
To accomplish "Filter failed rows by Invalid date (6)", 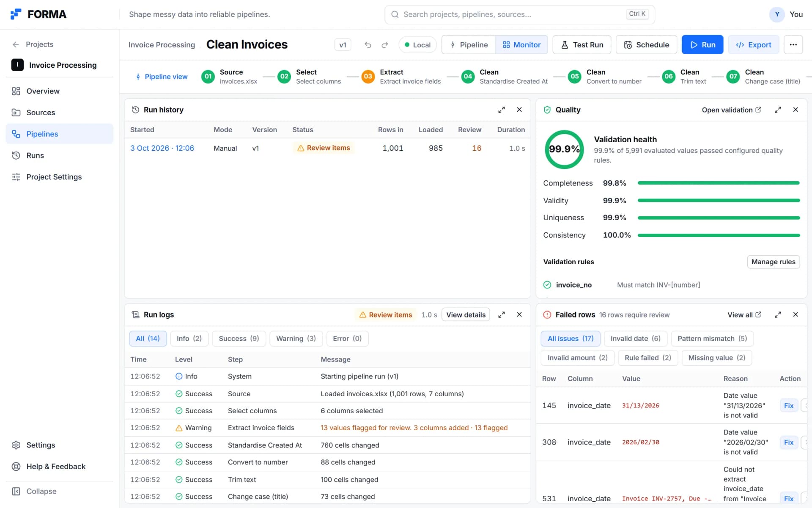I will 635,339.
